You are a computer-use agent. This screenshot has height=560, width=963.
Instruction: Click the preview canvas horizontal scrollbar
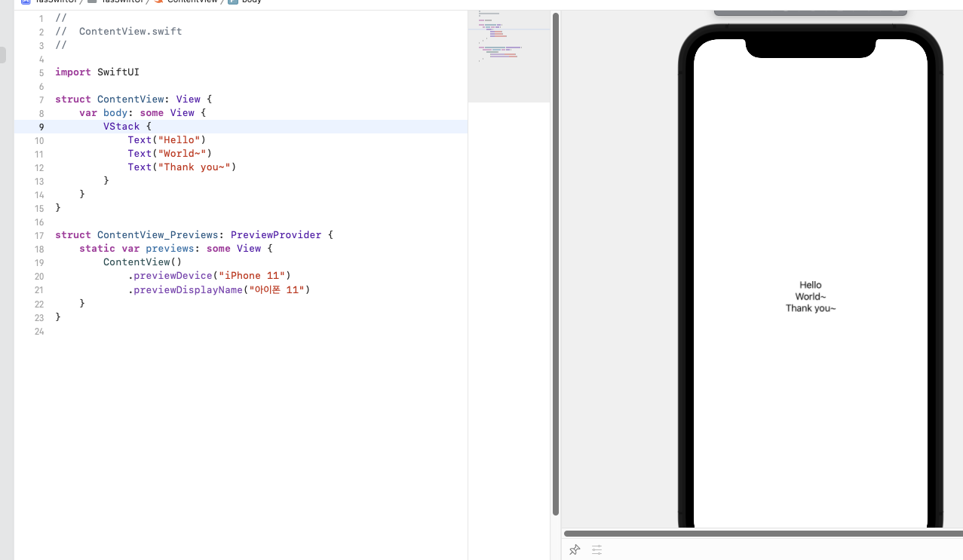763,534
